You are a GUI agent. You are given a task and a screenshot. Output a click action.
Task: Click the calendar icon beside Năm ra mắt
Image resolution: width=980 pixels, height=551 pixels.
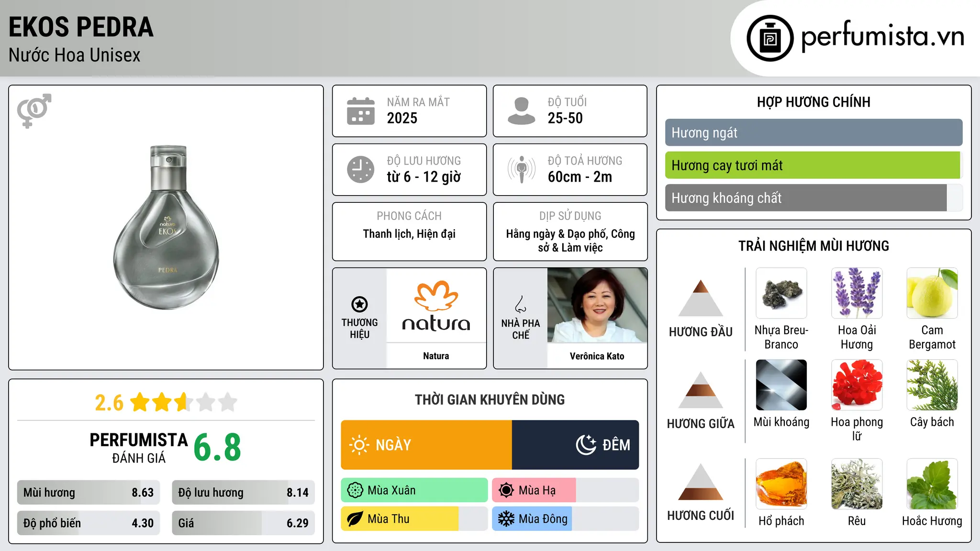pyautogui.click(x=361, y=111)
